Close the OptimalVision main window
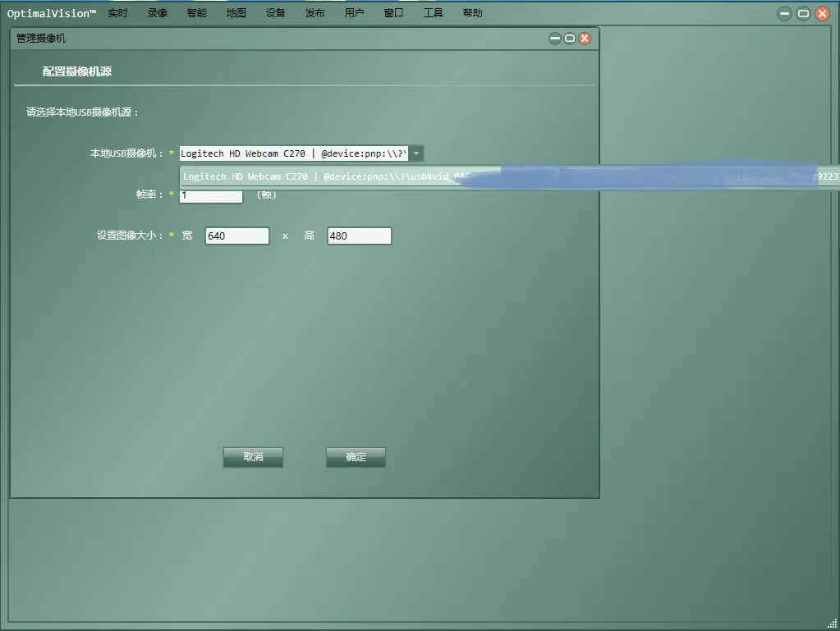The height and width of the screenshot is (631, 840). [x=822, y=14]
